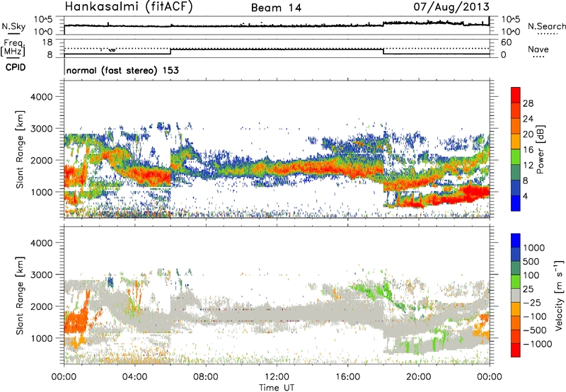Click the 60 Nave axis label
This screenshot has height=392, width=566.
click(506, 42)
